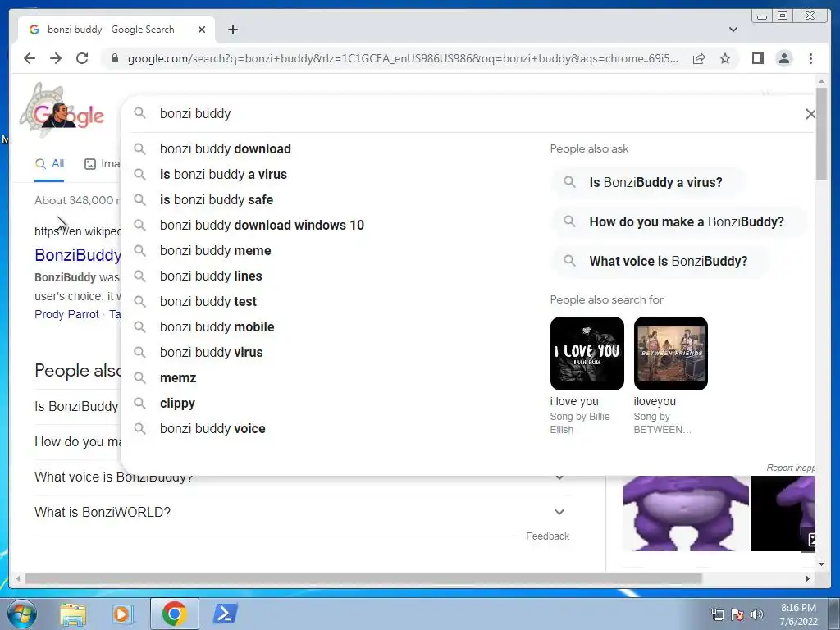
Task: Open the i love you Billie Eilish thumbnail
Action: [x=587, y=353]
